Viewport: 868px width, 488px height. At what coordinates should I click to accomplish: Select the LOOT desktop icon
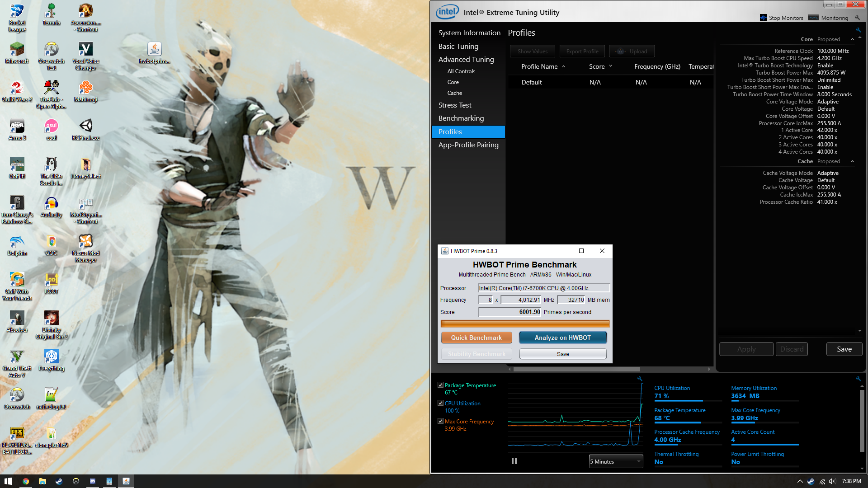point(51,283)
